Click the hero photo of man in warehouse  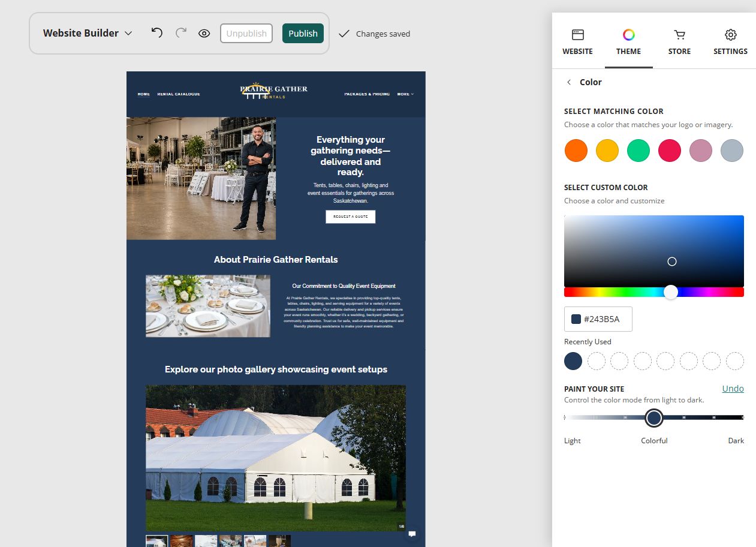pos(201,178)
